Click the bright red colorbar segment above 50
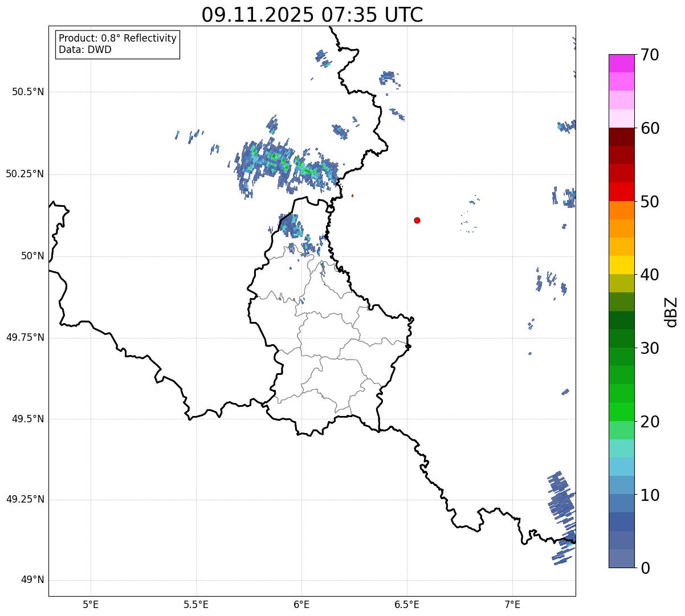The width and height of the screenshot is (685, 616). click(x=621, y=191)
